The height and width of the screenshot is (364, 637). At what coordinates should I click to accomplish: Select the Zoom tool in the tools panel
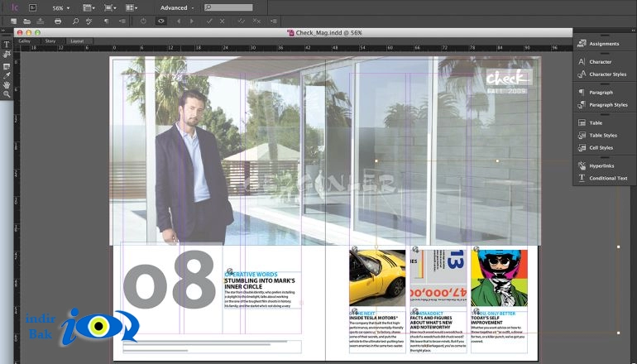(7, 94)
